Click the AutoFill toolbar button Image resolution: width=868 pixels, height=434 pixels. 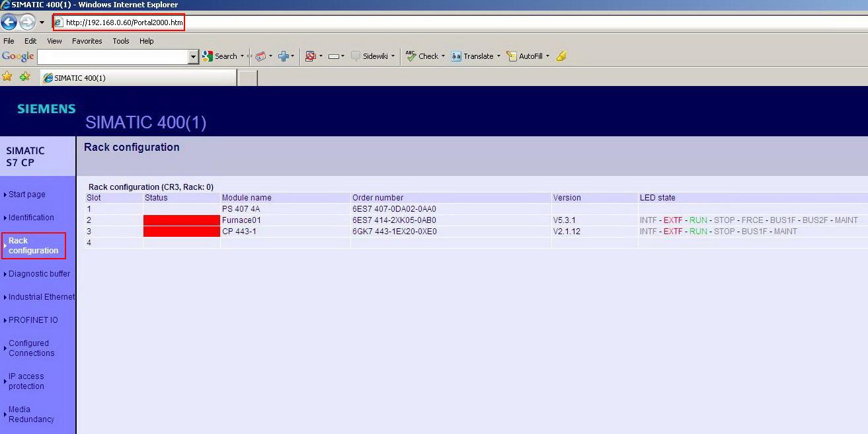[525, 56]
